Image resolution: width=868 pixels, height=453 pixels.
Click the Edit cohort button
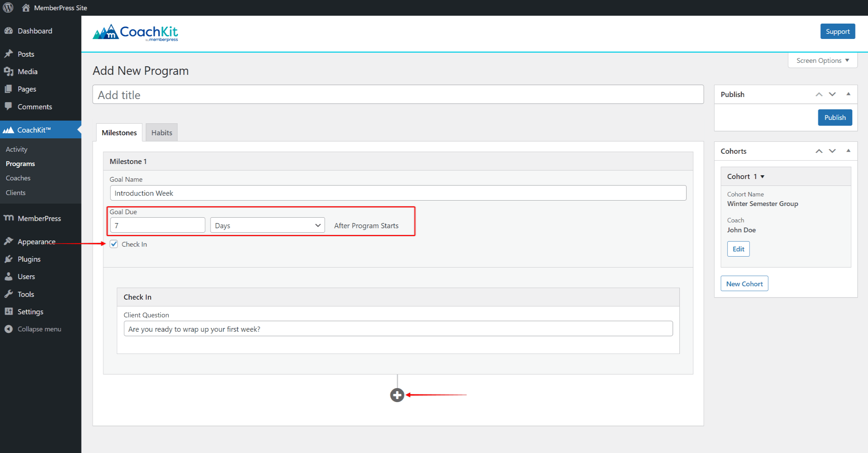[738, 248]
